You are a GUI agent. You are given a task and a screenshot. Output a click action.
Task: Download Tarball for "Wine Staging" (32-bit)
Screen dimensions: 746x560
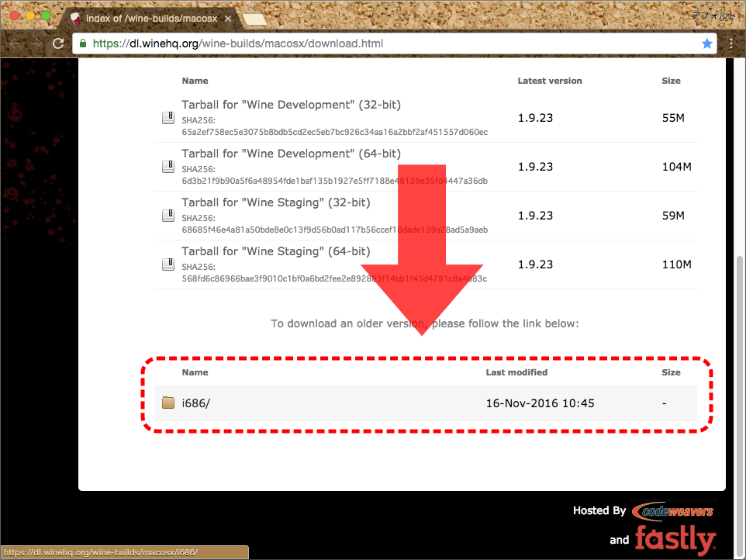276,202
